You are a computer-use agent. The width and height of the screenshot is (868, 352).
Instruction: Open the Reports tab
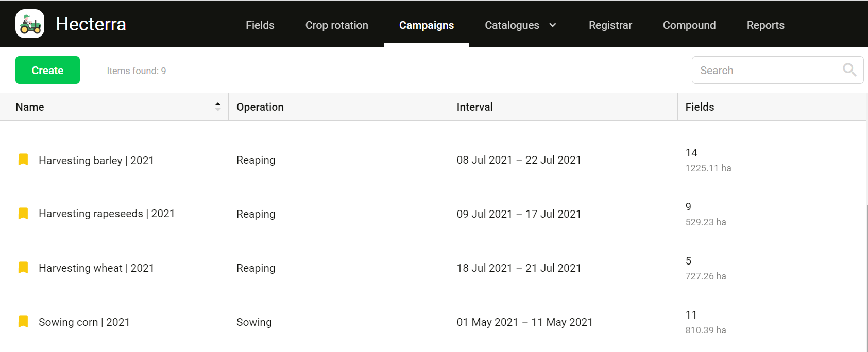(765, 25)
